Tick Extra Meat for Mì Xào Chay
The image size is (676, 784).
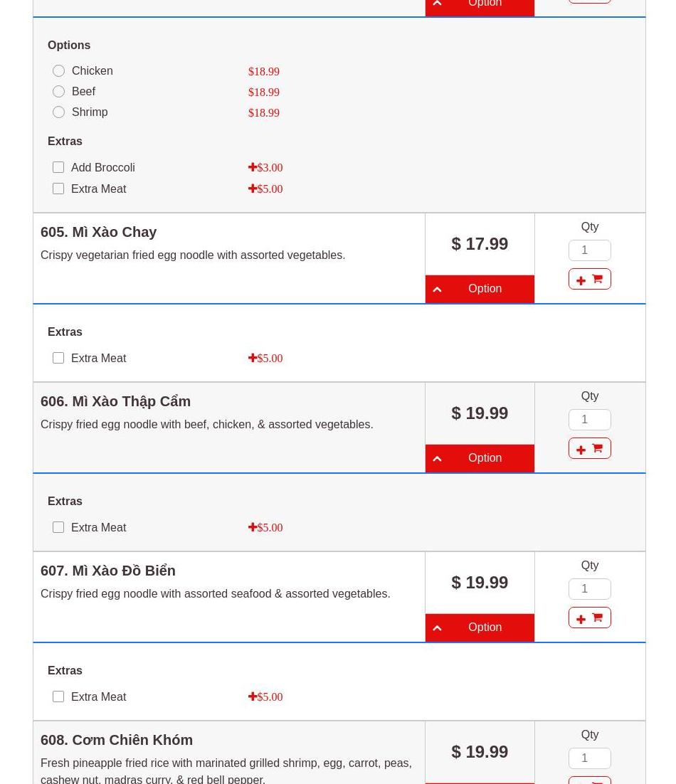[x=58, y=358]
